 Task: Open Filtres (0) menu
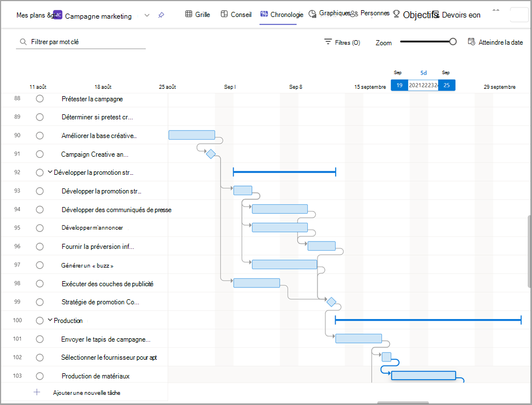pyautogui.click(x=342, y=42)
